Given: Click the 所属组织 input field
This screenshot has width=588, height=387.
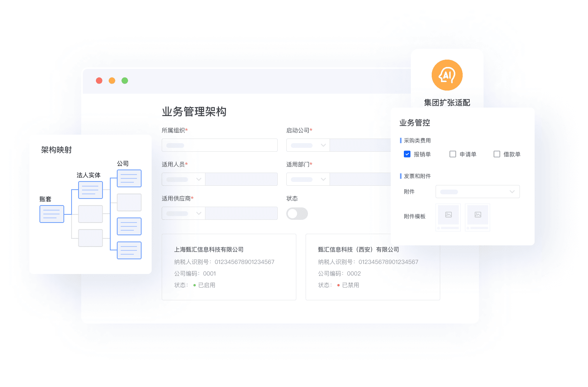Looking at the screenshot, I should pos(219,145).
